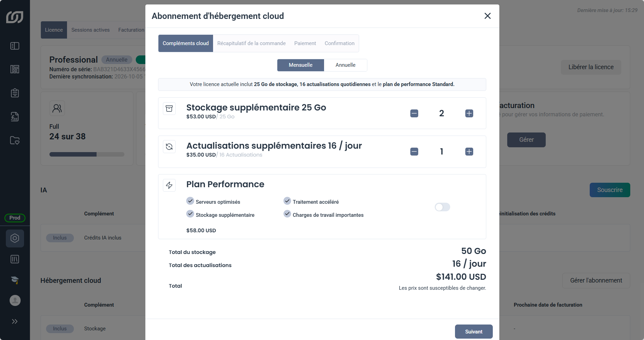Viewport: 644px width, 340px height.
Task: Click the Annuelle license badge
Action: point(116,60)
